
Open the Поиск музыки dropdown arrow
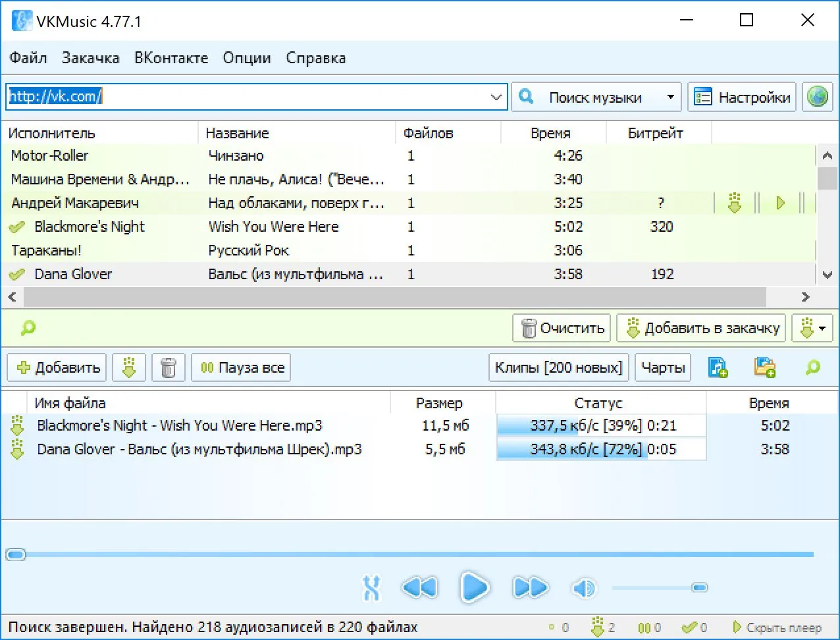pyautogui.click(x=671, y=97)
